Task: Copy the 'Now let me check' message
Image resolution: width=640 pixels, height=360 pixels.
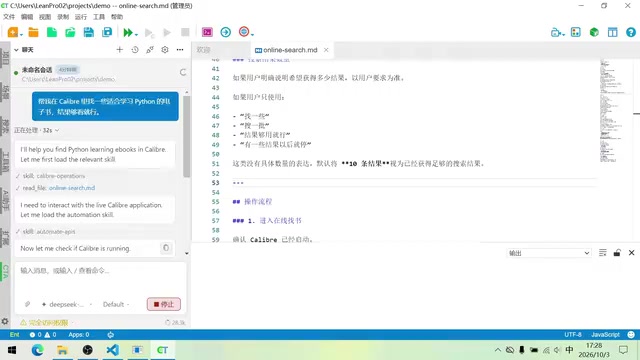Action: (x=166, y=248)
